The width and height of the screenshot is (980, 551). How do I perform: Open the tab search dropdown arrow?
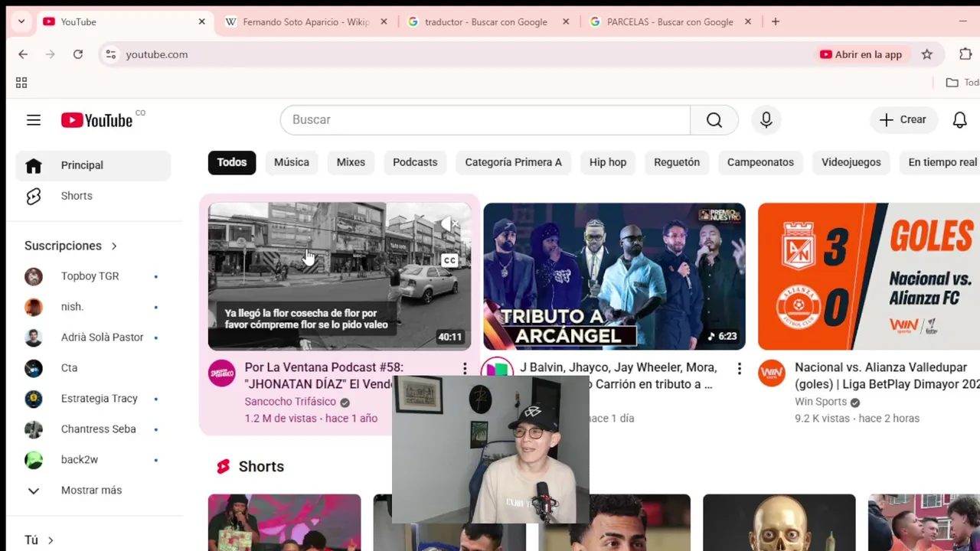tap(21, 22)
